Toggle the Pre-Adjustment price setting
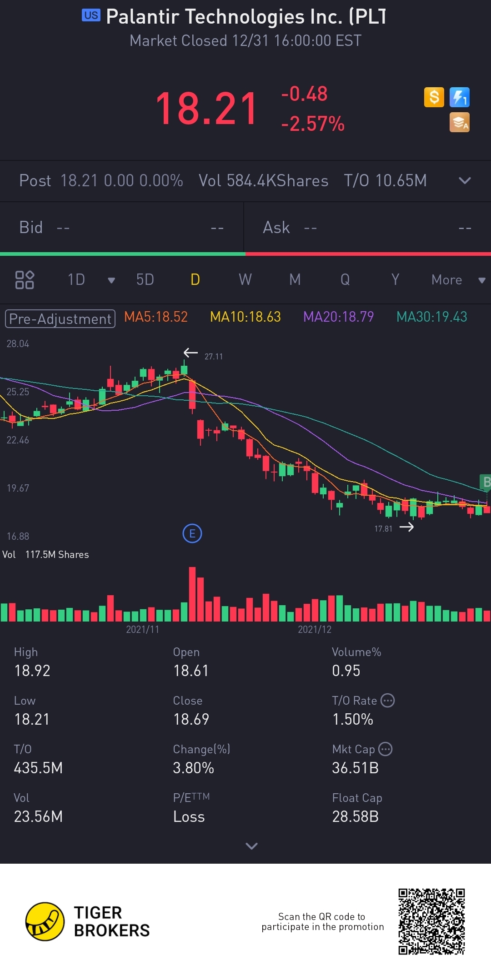Viewport: 491px width, 980px height. tap(60, 318)
